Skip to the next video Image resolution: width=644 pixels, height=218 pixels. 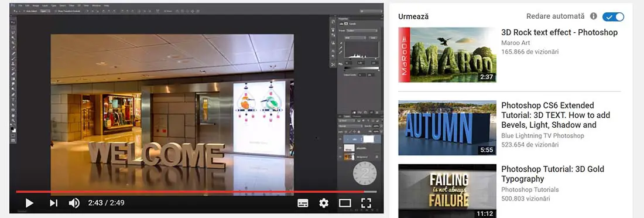coord(53,203)
